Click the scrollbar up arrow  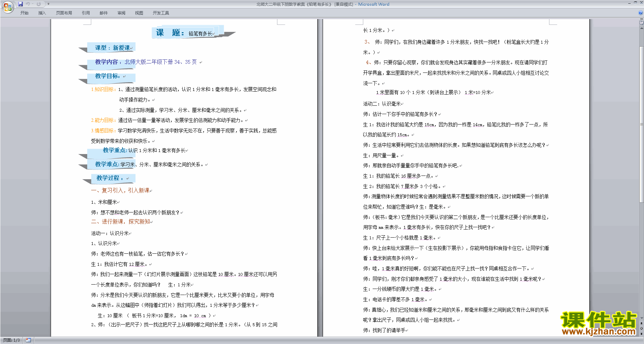click(642, 29)
